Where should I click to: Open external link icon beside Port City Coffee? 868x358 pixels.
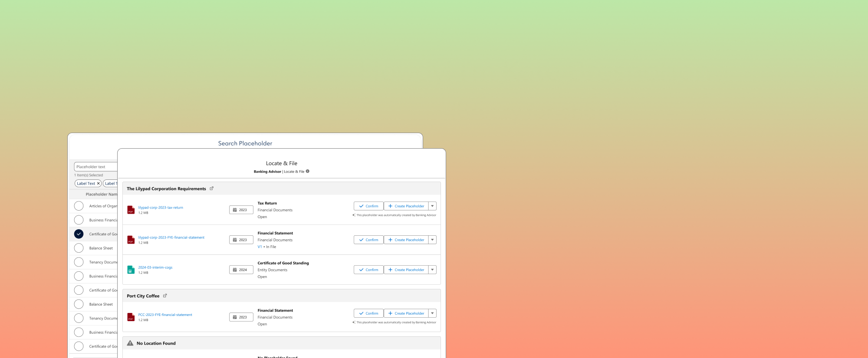click(x=165, y=296)
